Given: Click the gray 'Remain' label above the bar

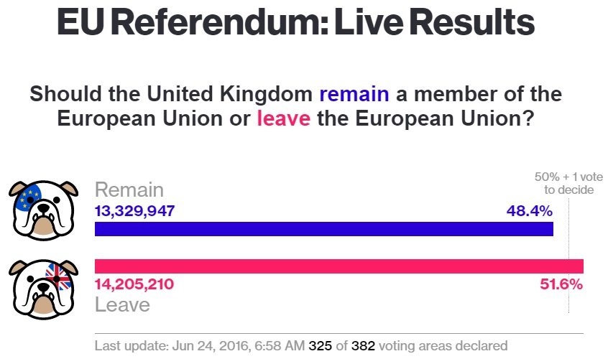Looking at the screenshot, I should coord(129,190).
